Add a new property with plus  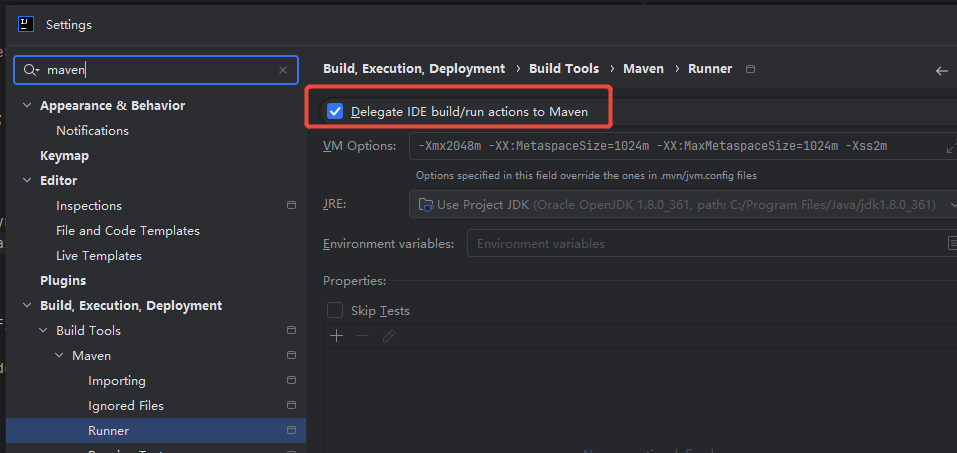tap(336, 336)
